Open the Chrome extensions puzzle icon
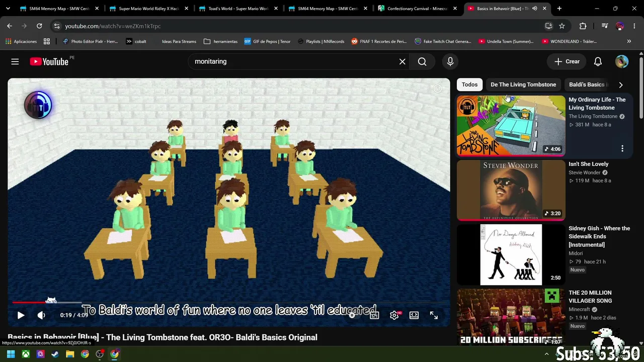Screen dimensions: 644x362 coord(583,26)
